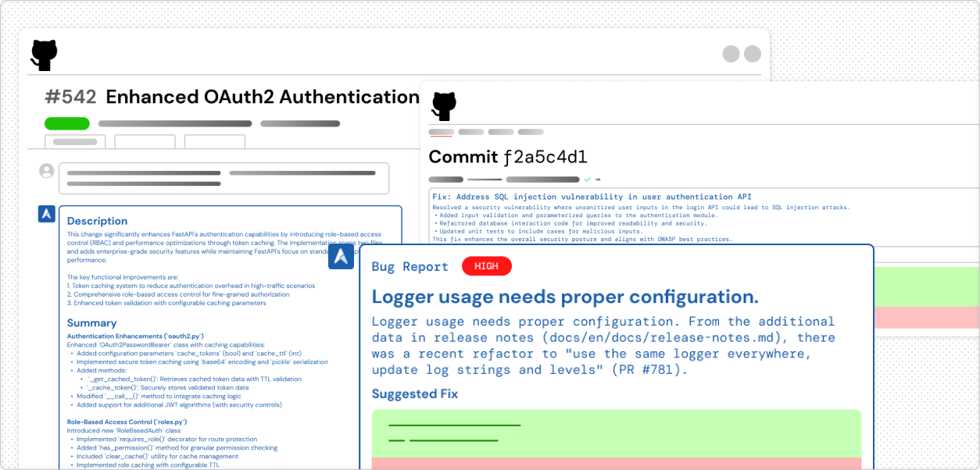This screenshot has width=980, height=470.
Task: Click "3. Enhanced token validation" line
Action: click(x=166, y=303)
